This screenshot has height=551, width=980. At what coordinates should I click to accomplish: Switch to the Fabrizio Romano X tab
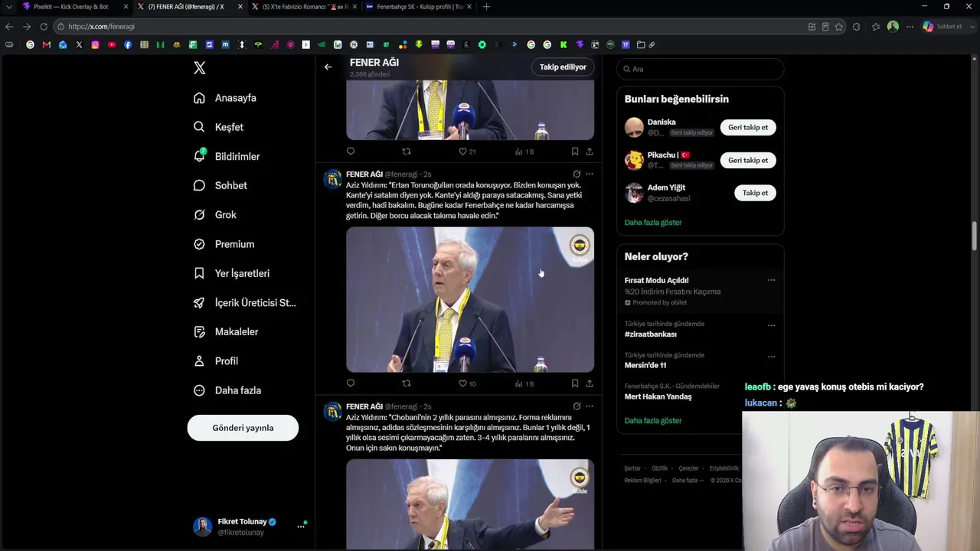point(303,7)
